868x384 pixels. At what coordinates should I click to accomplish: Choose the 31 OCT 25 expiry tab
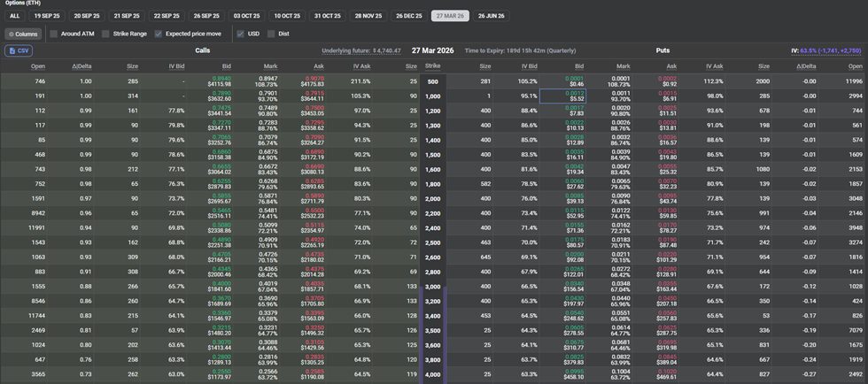pos(328,16)
